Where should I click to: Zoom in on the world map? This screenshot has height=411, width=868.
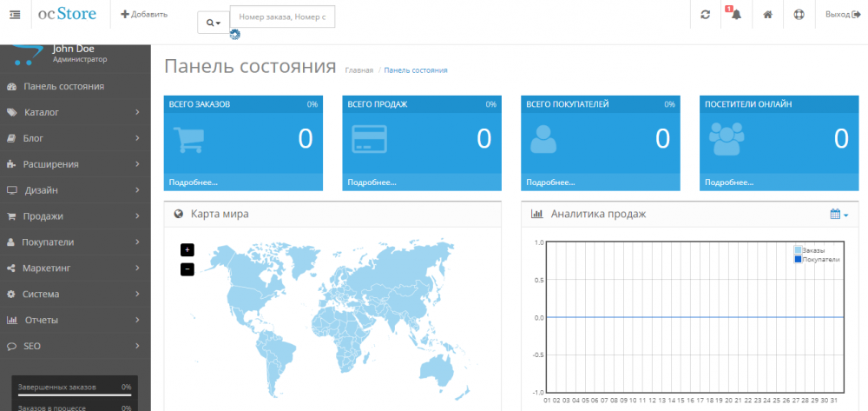coord(187,249)
